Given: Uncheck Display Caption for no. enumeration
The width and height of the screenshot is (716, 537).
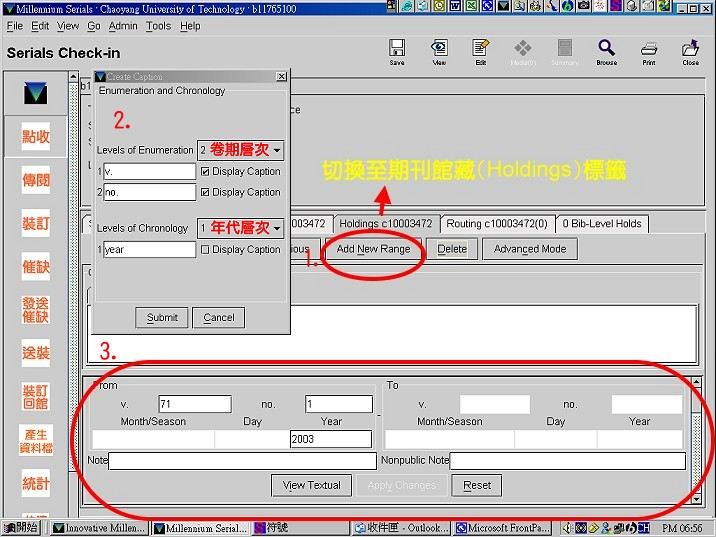Looking at the screenshot, I should click(x=205, y=192).
